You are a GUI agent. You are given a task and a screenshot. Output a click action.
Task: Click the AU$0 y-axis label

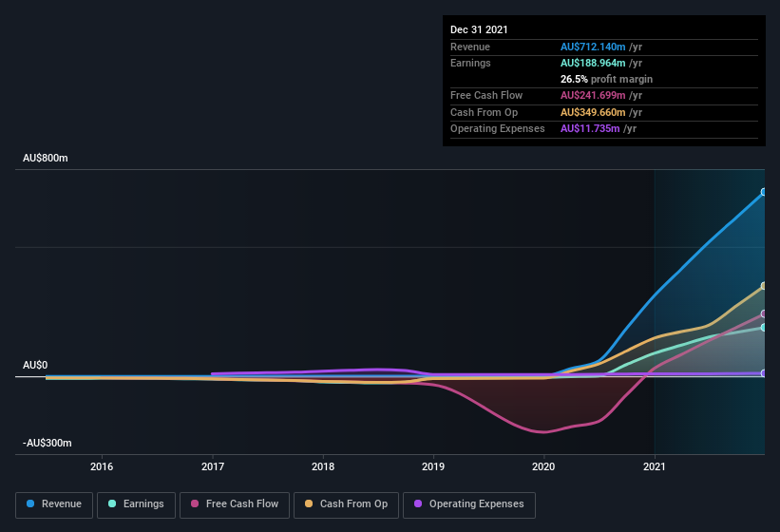pos(35,366)
